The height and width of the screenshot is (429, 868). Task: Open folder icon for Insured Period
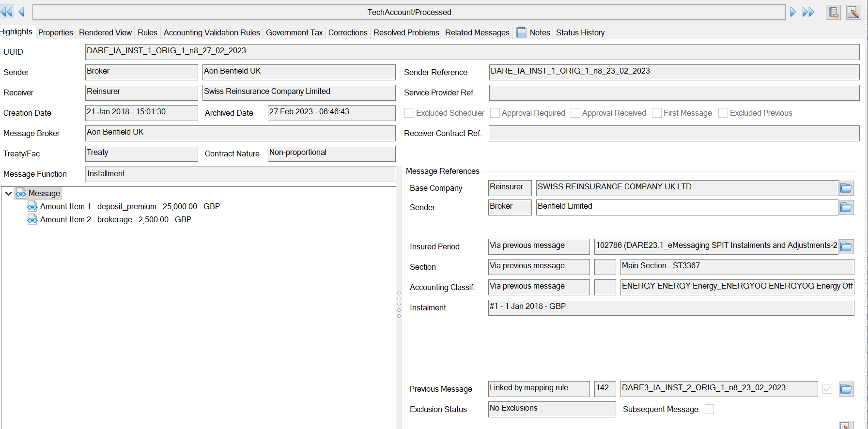click(846, 246)
